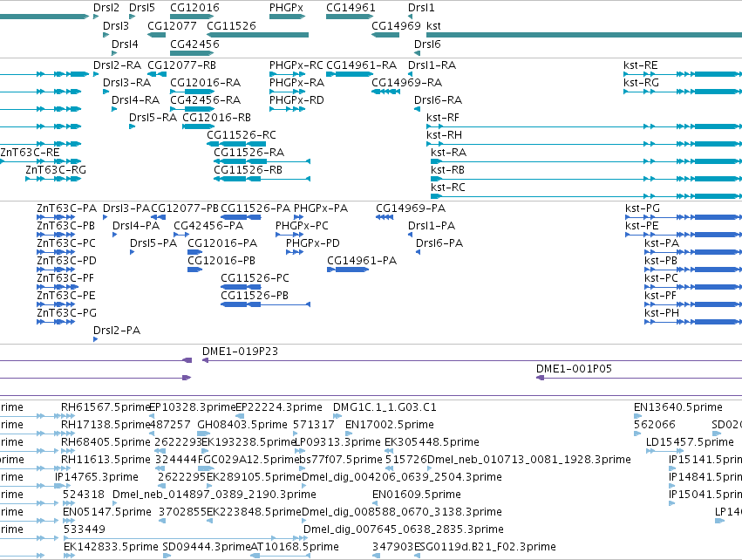The width and height of the screenshot is (742, 560).
Task: Select EST label RH61567.5prime
Action: pos(105,407)
